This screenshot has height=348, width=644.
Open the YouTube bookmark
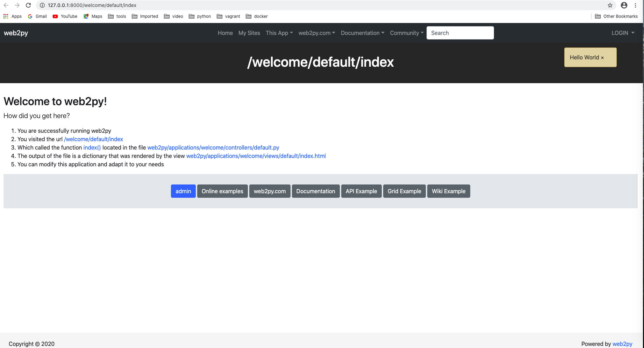65,16
